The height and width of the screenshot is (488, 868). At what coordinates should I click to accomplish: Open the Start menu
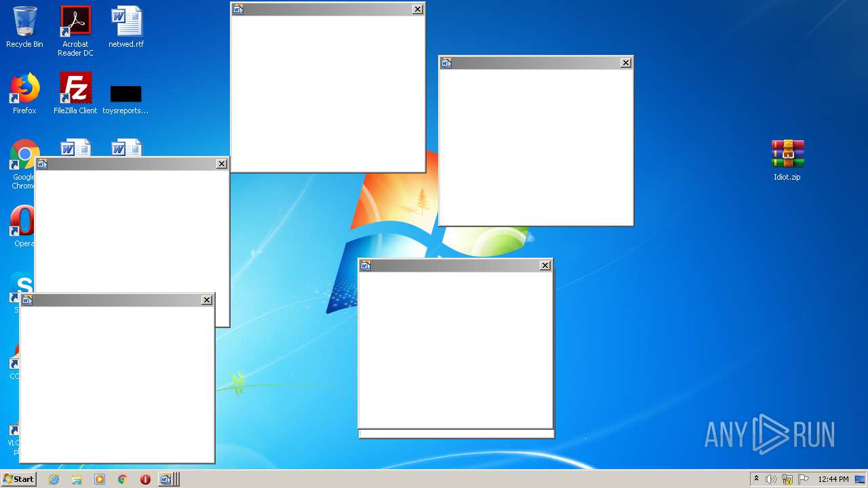tap(18, 479)
